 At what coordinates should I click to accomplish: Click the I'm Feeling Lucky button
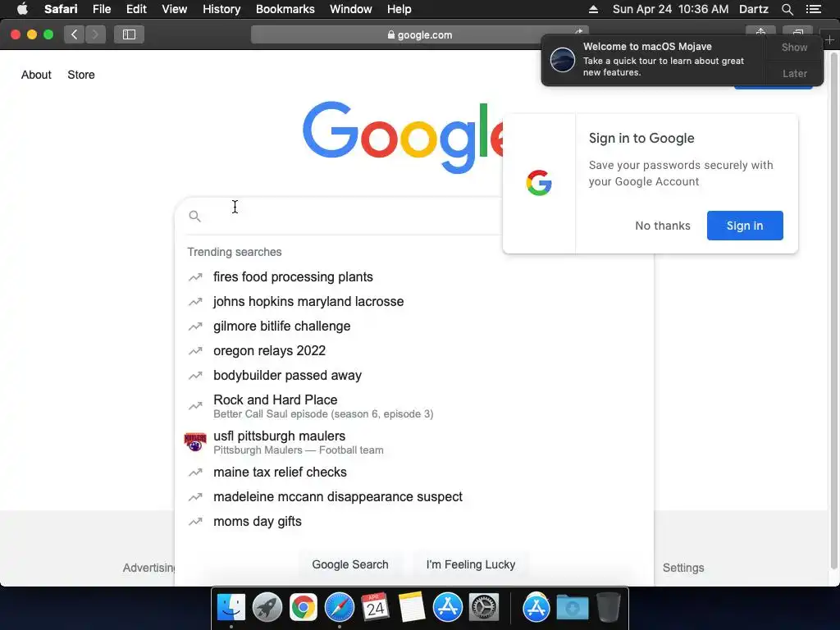point(471,564)
